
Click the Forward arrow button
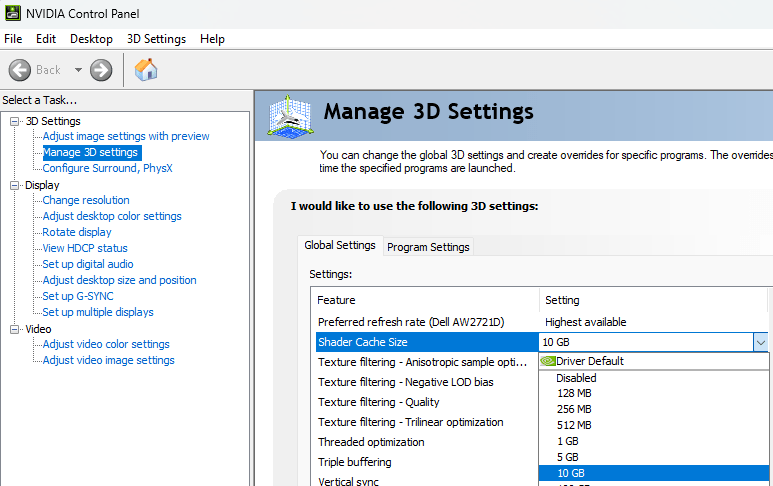point(101,70)
